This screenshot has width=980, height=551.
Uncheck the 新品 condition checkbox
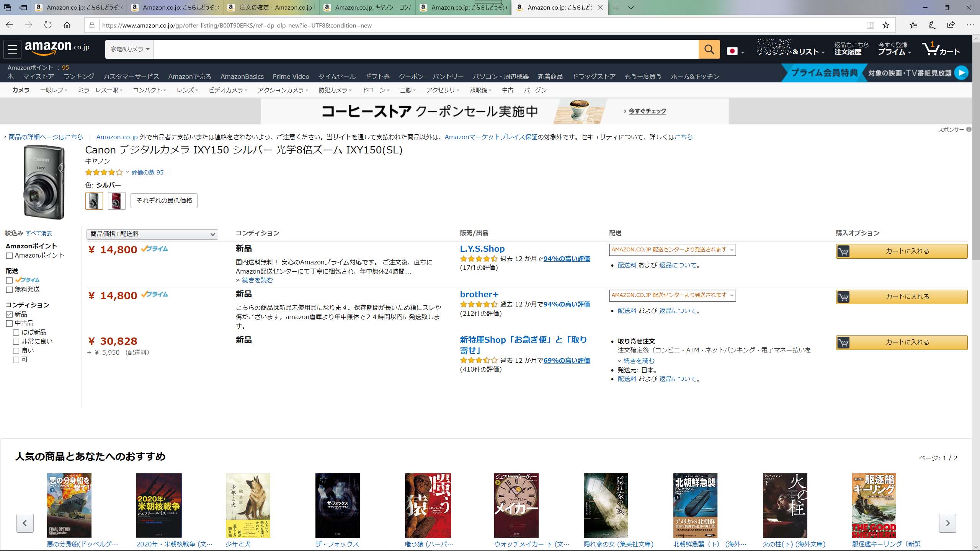point(10,315)
